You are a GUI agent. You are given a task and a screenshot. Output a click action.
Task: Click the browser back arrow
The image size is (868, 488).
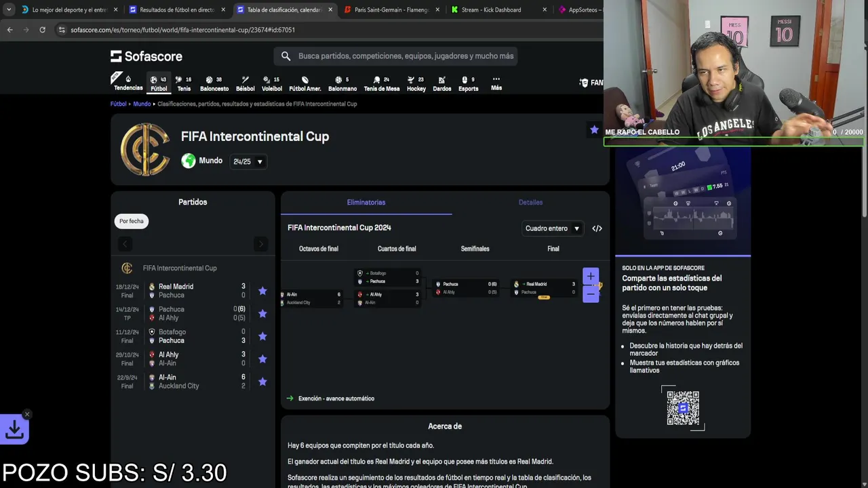pos(9,30)
